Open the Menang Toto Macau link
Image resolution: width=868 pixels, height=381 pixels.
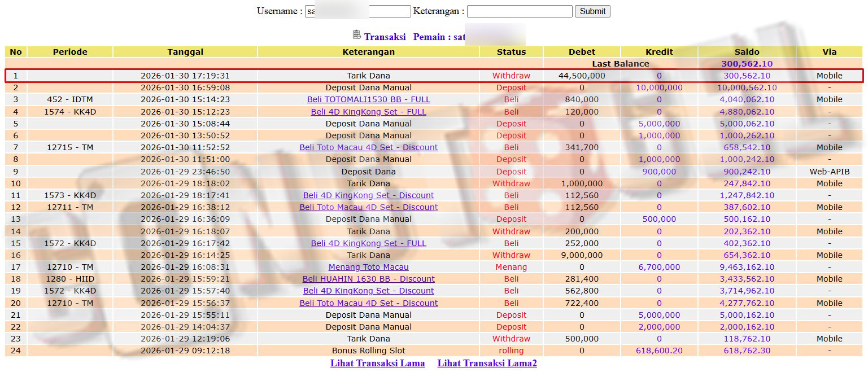click(368, 267)
